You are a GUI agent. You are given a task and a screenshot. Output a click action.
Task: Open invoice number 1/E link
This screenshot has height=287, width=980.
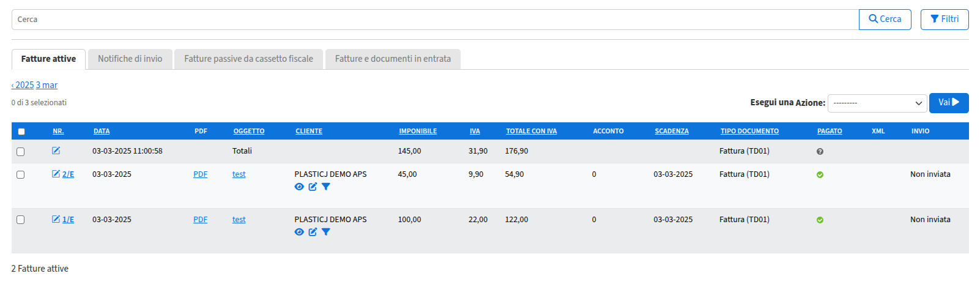[68, 219]
